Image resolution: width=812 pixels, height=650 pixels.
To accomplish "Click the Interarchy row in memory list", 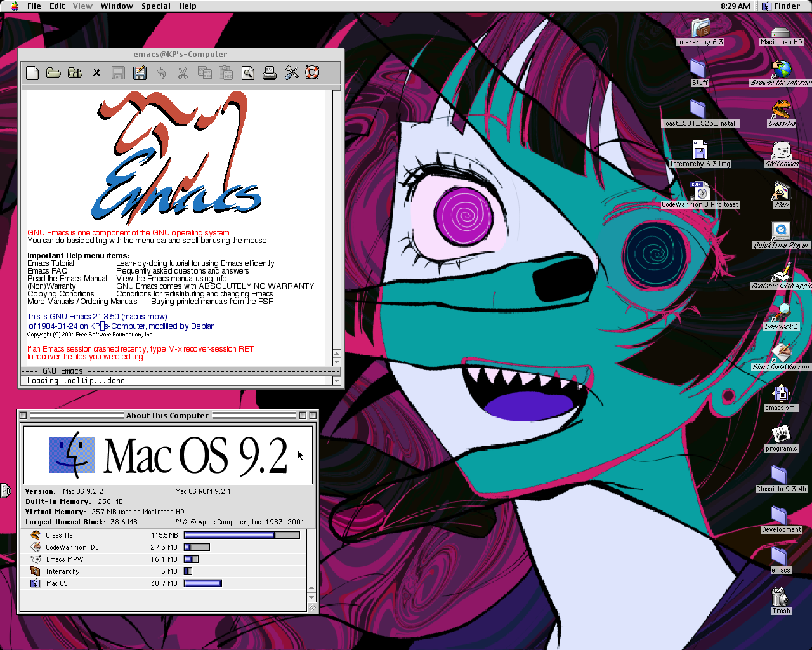I will (x=164, y=571).
